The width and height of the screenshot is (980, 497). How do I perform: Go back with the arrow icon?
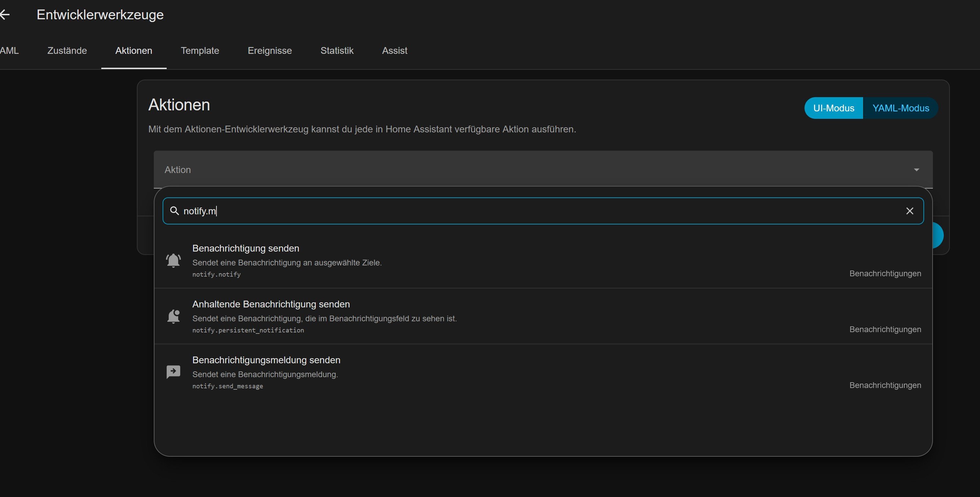click(5, 15)
